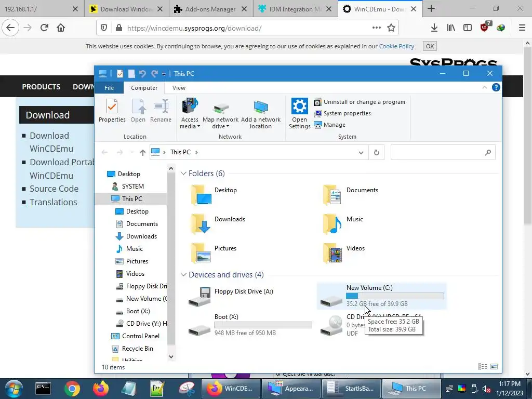Open Properties in the Computer ribbon

click(112, 111)
